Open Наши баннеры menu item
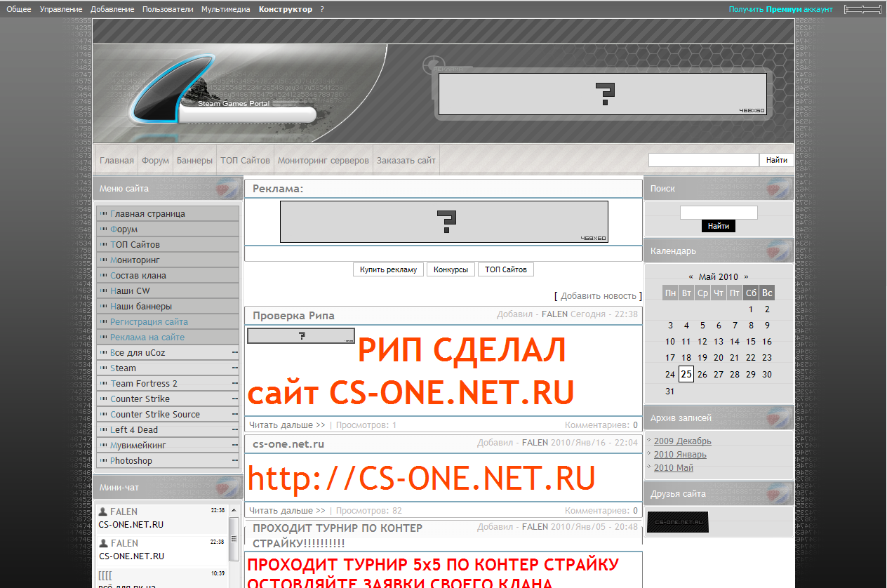Viewport: 887px width, 588px height. (x=168, y=306)
